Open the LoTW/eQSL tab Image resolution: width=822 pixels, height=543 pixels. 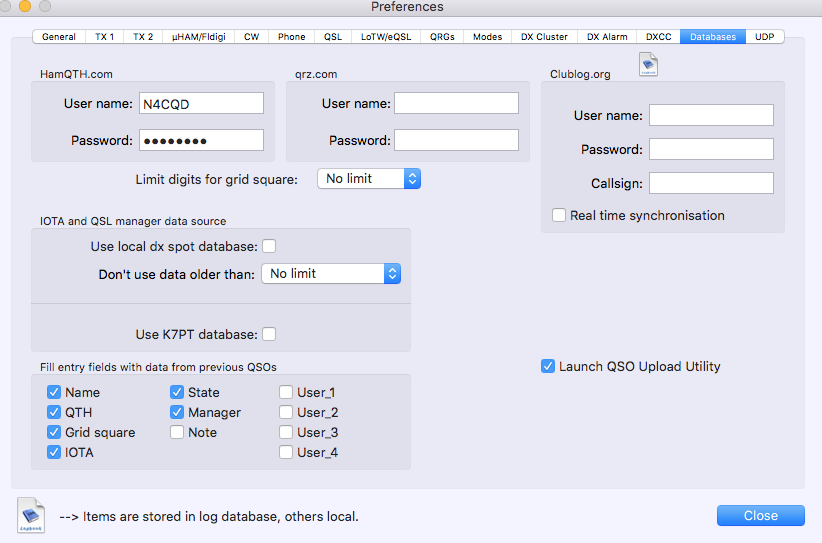pos(384,37)
